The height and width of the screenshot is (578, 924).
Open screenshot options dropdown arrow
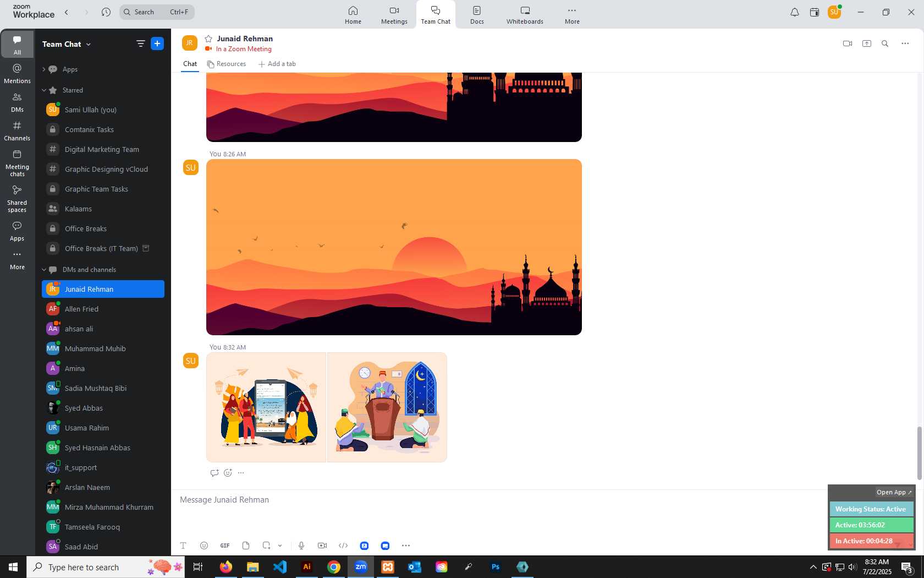[x=280, y=546]
